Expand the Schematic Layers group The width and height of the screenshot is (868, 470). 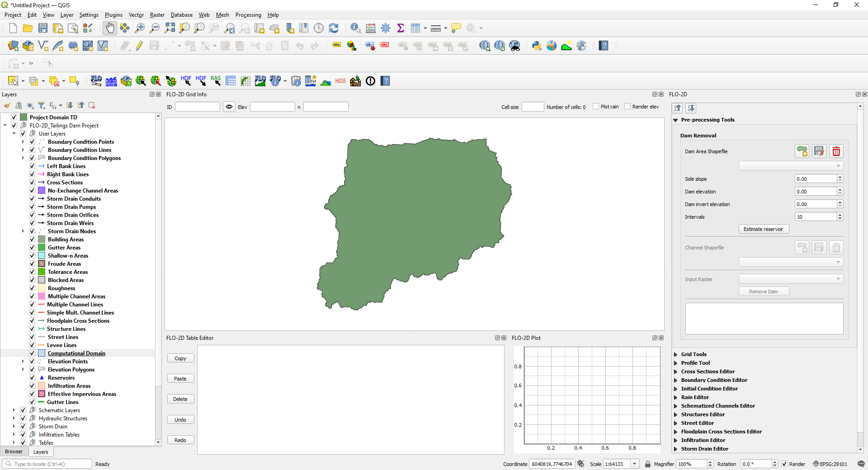click(14, 410)
